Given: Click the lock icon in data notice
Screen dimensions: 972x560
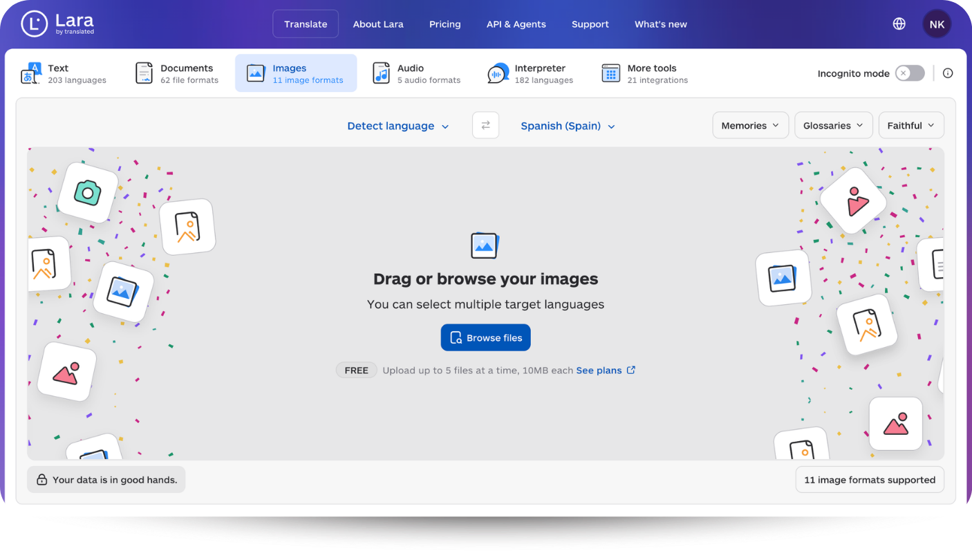Looking at the screenshot, I should click(x=41, y=480).
